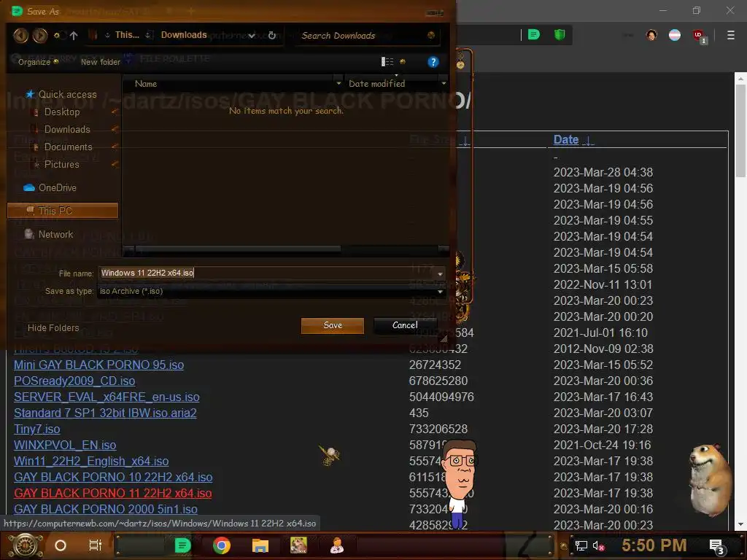Open the Windows Start button
Viewport: 747px width, 560px height.
click(x=25, y=545)
